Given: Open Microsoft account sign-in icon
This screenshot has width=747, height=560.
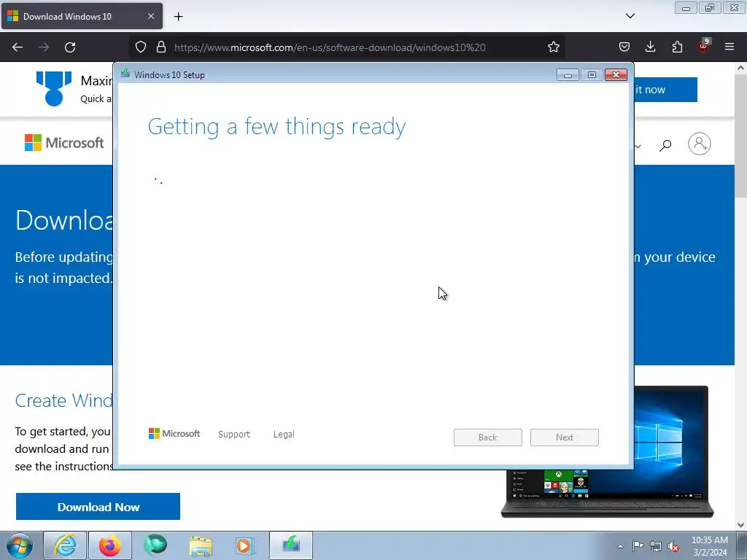Looking at the screenshot, I should pos(700,144).
